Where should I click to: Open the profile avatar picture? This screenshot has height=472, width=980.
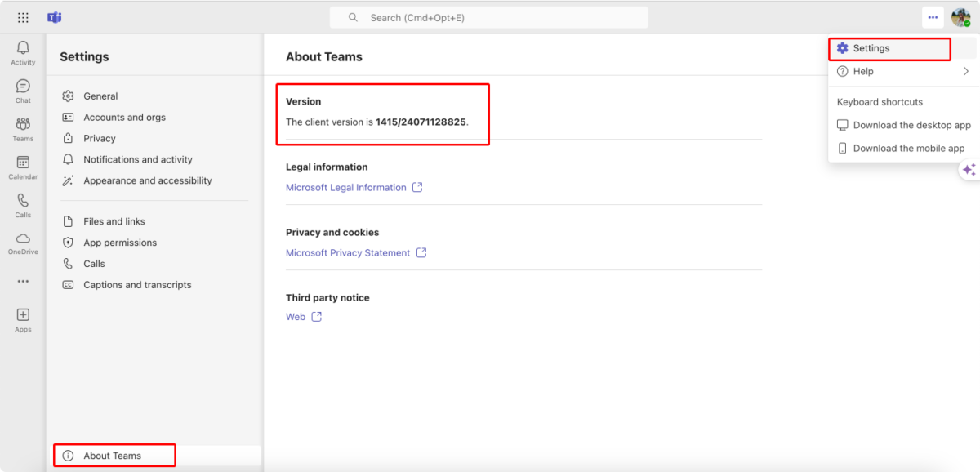[x=960, y=17]
